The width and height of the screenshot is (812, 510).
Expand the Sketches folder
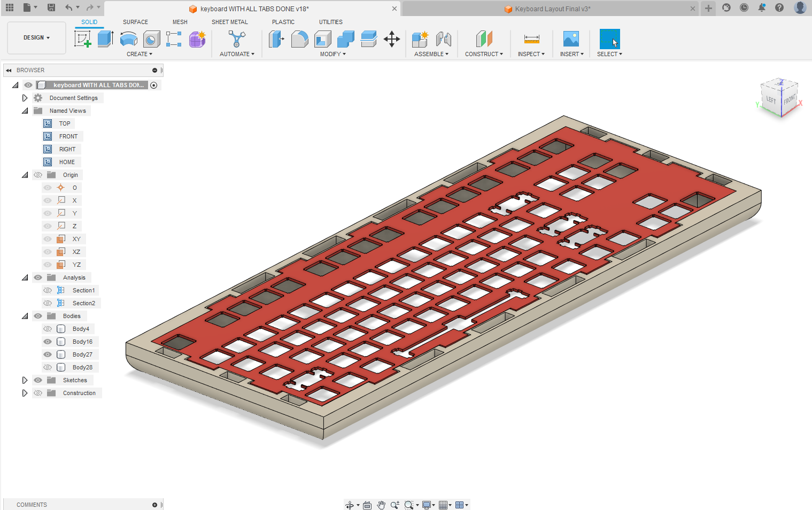pos(25,380)
